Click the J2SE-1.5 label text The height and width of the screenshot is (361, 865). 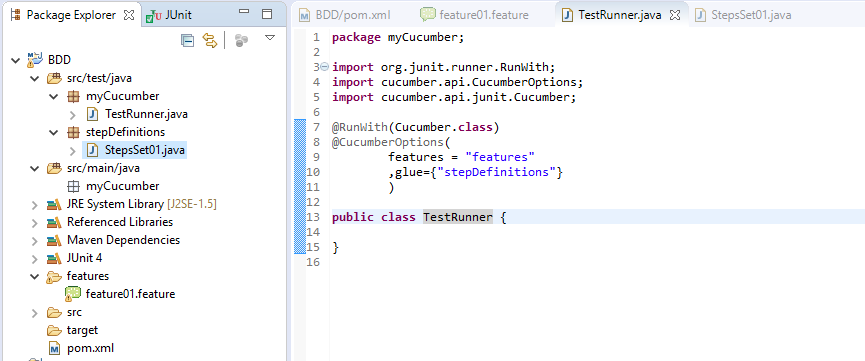pyautogui.click(x=192, y=204)
